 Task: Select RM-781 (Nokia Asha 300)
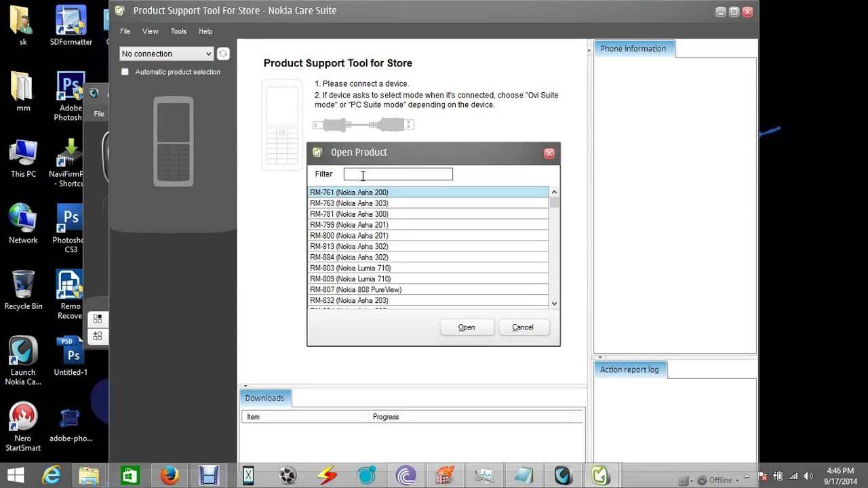point(428,214)
